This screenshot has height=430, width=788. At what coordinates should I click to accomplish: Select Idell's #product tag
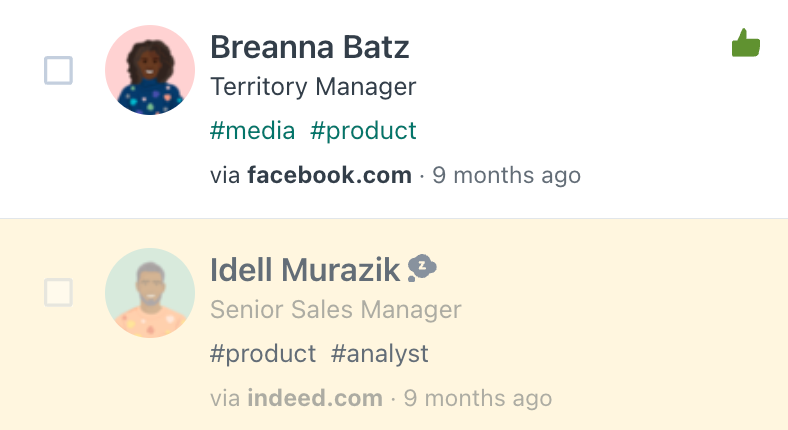point(263,354)
